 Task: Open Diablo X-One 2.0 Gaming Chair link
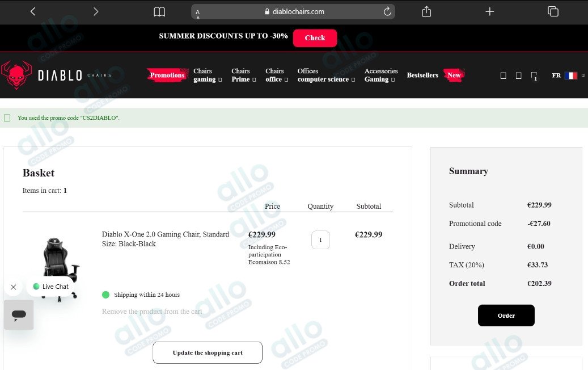(166, 239)
